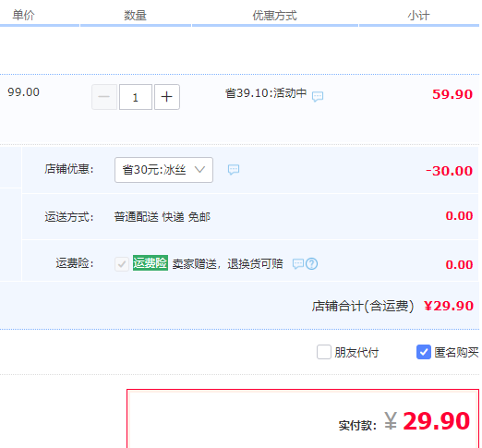
Task: Open the 运费险 question mark help icon
Action: click(x=311, y=264)
